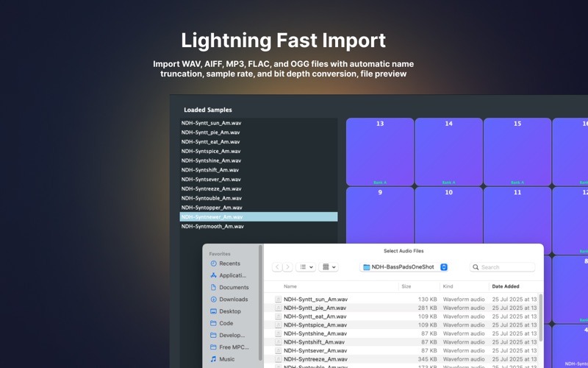Click the Downloads arrow icon in sidebar
Screen dimensions: 588x368
[x=213, y=300]
